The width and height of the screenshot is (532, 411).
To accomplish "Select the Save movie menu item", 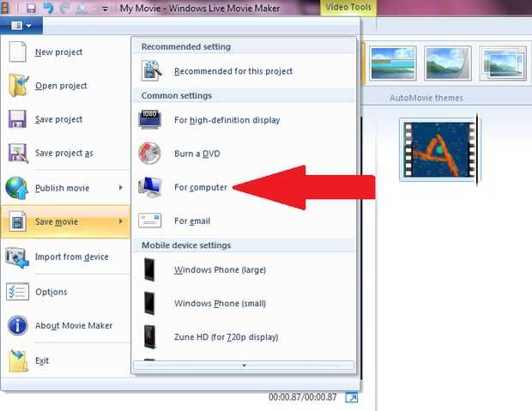I will [66, 221].
